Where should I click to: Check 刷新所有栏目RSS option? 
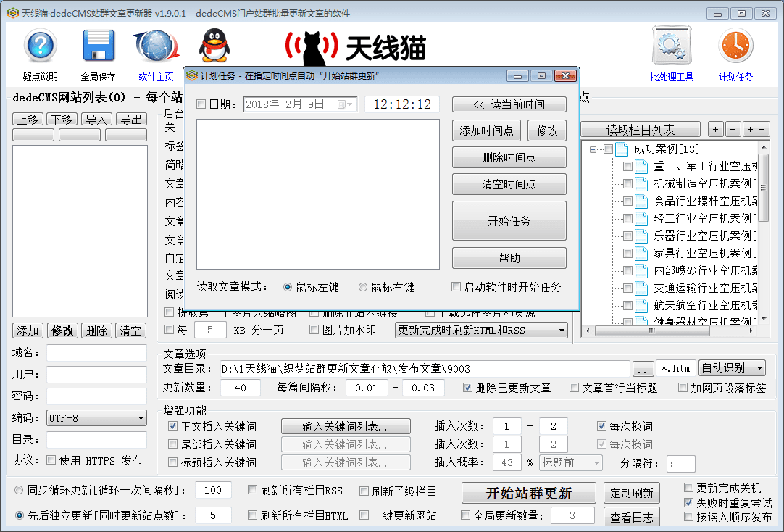[x=252, y=490]
